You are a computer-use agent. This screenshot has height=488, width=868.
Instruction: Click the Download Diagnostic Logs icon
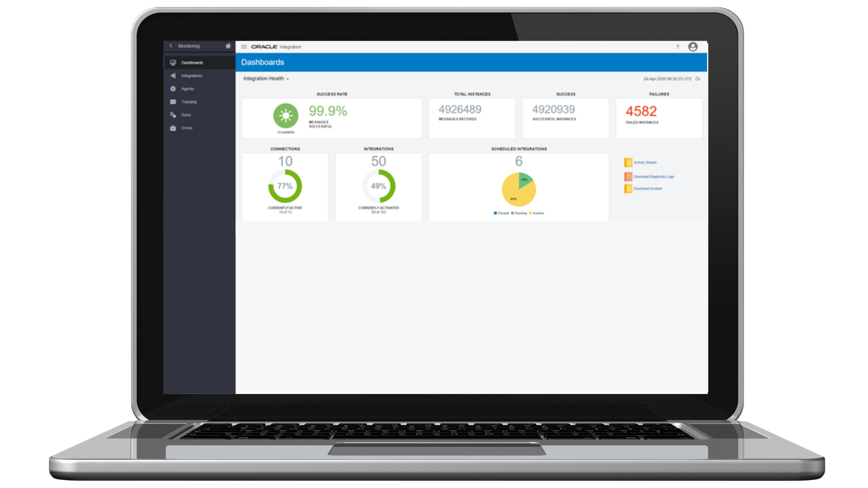628,176
